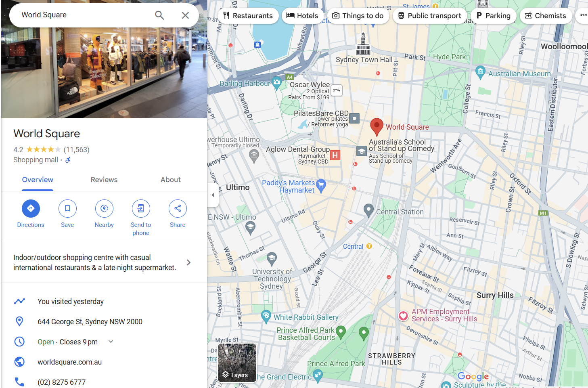This screenshot has width=588, height=388.
Task: Select the PilatesBarre CBD marker icon
Action: click(x=354, y=118)
